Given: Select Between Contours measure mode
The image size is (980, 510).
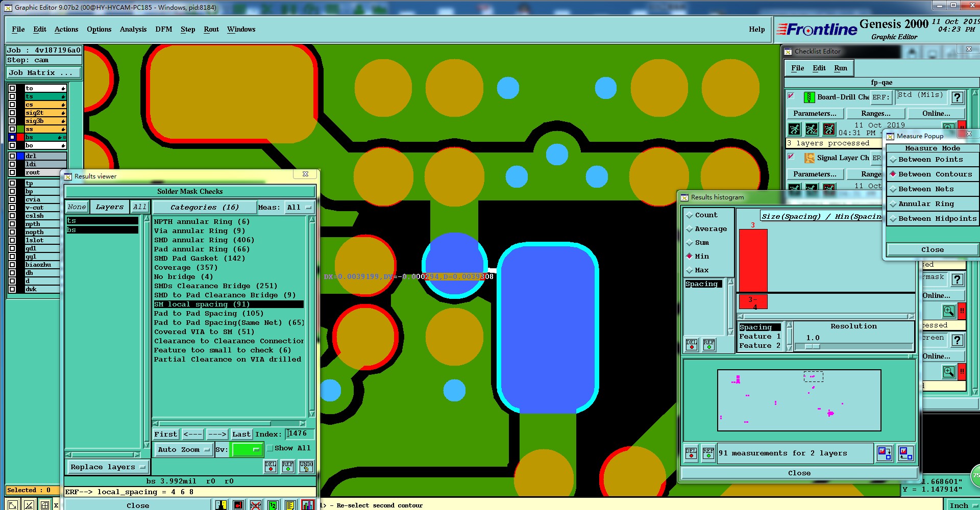Looking at the screenshot, I should [932, 174].
